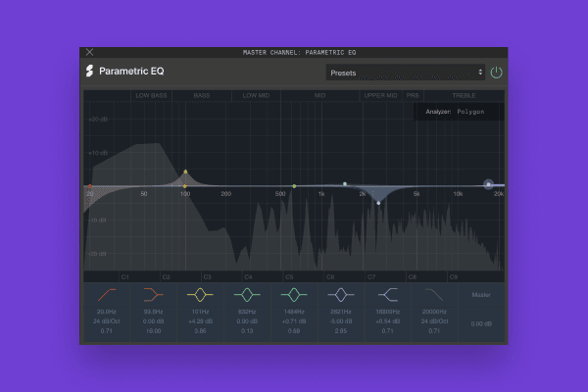588x392 pixels.
Task: Click the raised yellow bell node near 100 Hz
Action: [x=185, y=171]
